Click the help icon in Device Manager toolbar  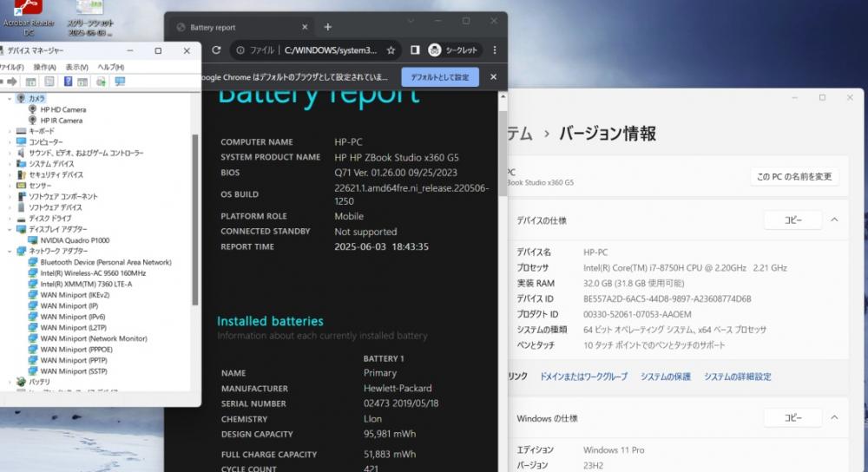[68, 82]
